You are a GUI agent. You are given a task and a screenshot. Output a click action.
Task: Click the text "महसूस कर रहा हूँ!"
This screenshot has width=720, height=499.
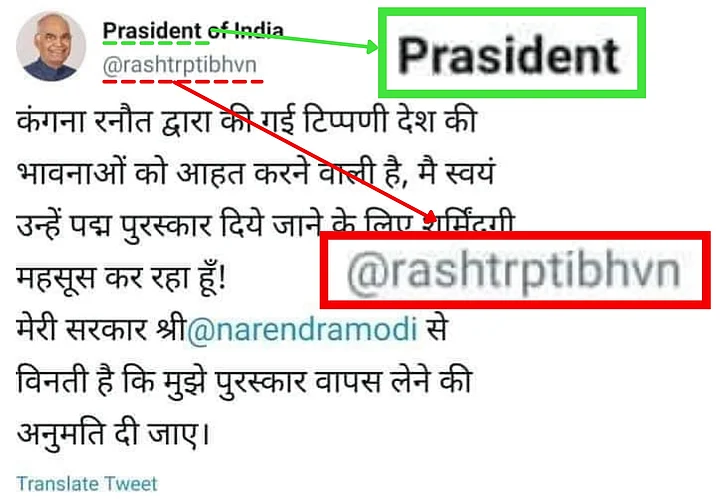[121, 277]
